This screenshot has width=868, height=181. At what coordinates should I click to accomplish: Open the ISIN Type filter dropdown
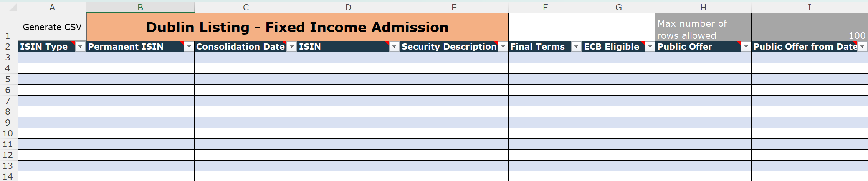tap(80, 47)
